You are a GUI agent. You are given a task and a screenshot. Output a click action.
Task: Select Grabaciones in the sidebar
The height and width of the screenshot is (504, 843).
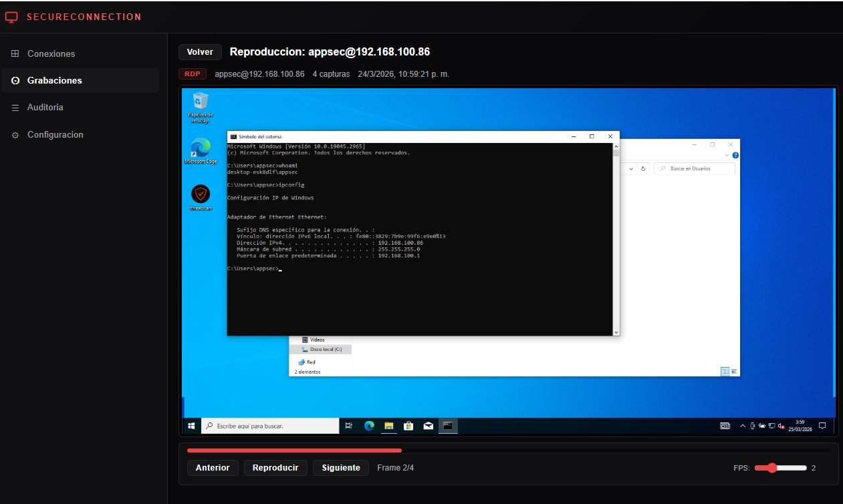pos(80,80)
